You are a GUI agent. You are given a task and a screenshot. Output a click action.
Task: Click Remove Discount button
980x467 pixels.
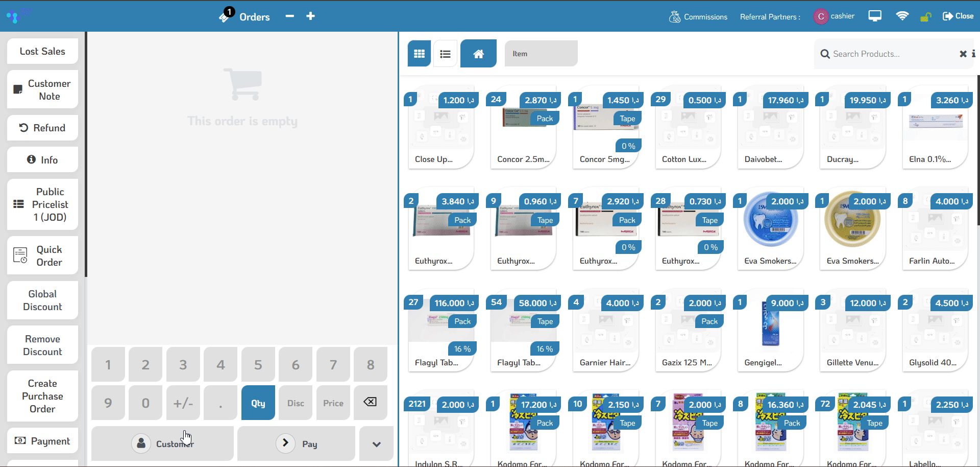point(42,345)
